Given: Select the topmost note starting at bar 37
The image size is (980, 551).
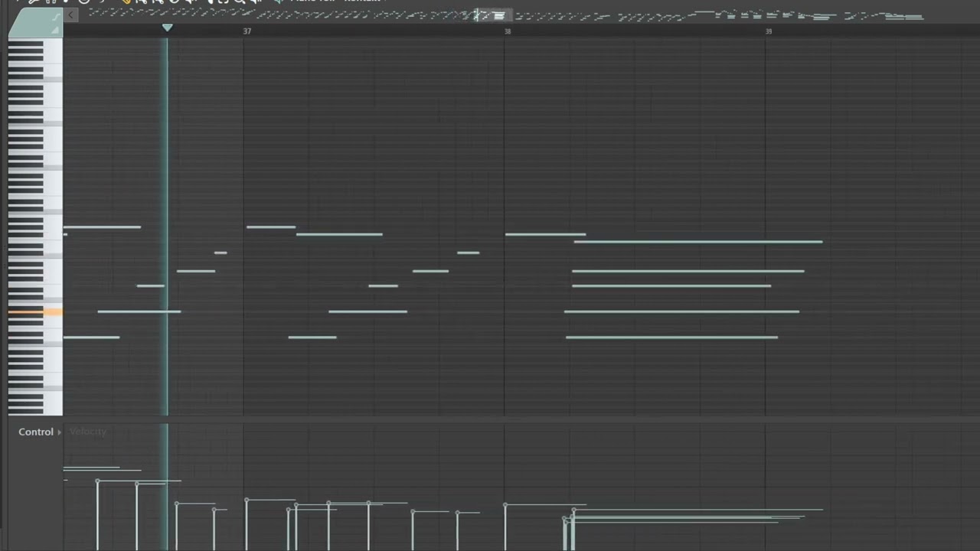Looking at the screenshot, I should [271, 227].
